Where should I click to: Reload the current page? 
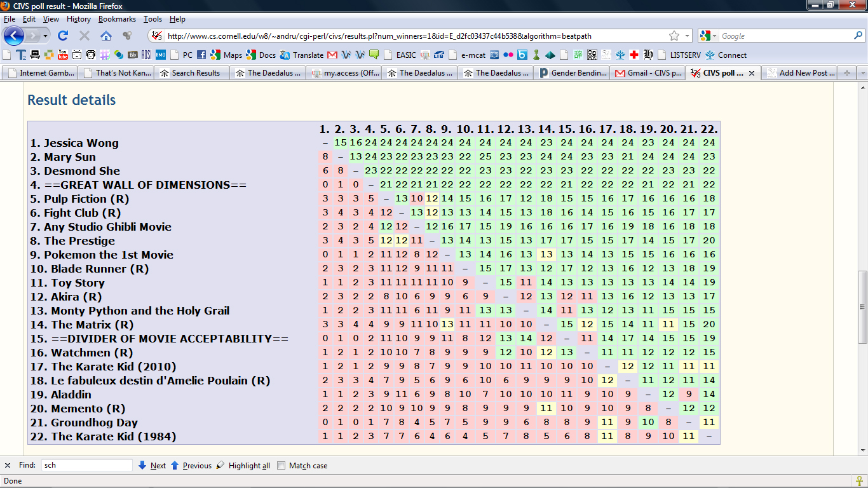pyautogui.click(x=63, y=36)
